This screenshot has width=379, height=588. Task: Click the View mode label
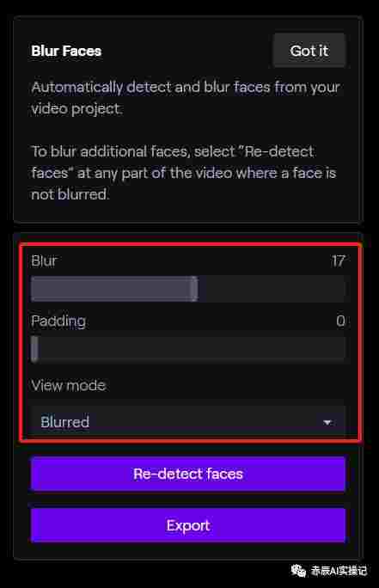69,385
